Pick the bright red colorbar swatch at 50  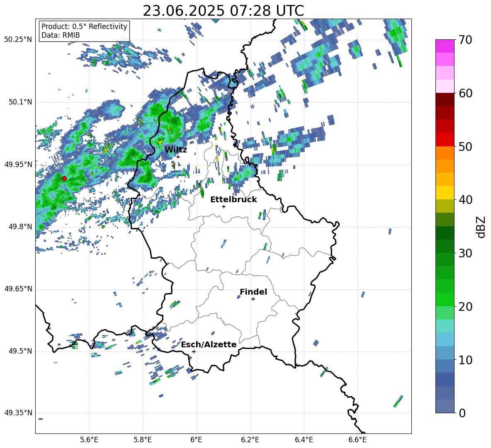(x=445, y=140)
